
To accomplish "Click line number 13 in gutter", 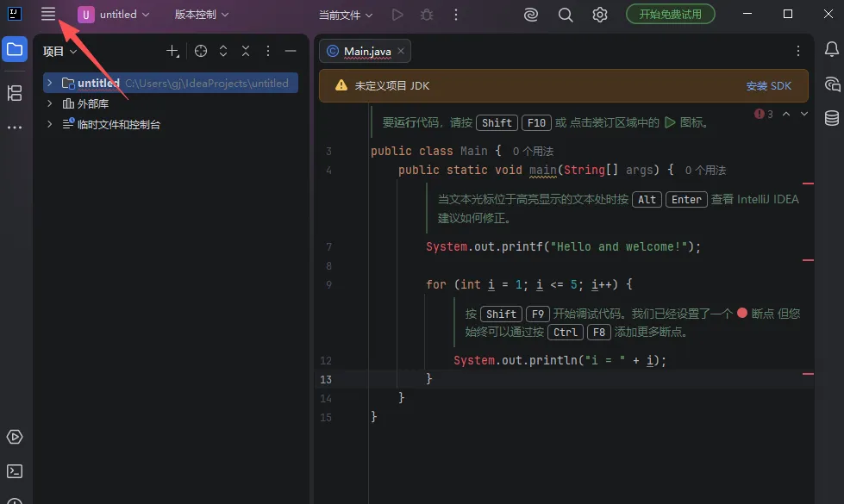I will point(326,380).
